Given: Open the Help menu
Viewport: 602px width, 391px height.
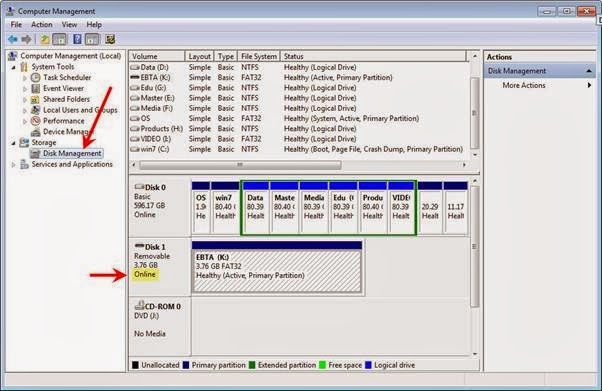Looking at the screenshot, I should (x=94, y=25).
